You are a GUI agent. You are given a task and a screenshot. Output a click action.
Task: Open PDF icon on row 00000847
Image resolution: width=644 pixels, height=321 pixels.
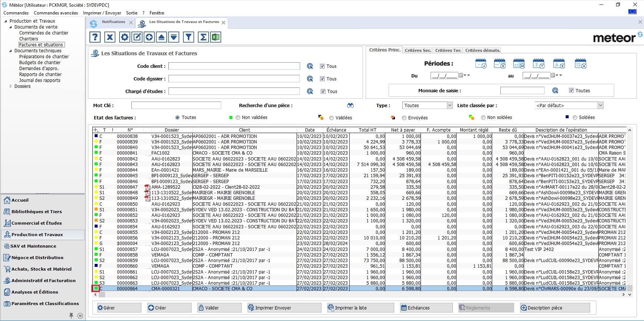point(147,187)
